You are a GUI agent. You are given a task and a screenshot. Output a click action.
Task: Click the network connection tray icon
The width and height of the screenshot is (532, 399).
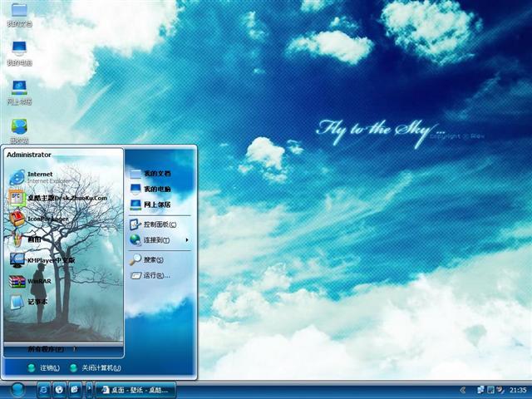point(480,390)
